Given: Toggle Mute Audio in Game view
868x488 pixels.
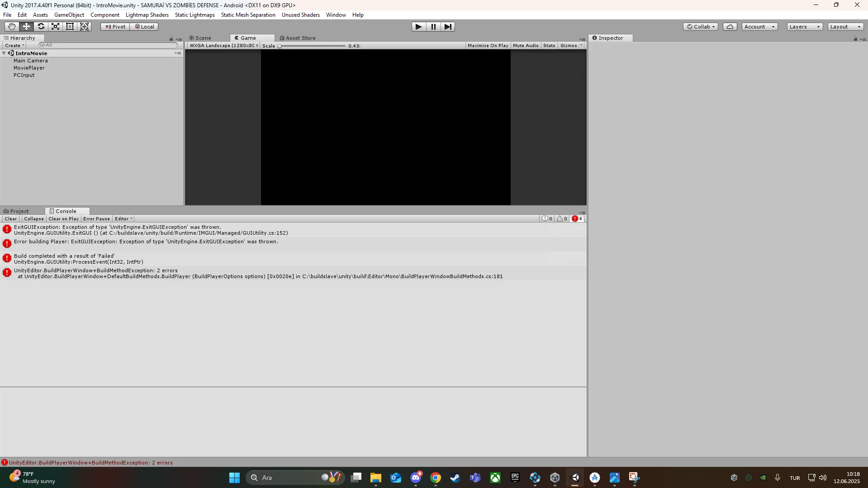Looking at the screenshot, I should [526, 46].
